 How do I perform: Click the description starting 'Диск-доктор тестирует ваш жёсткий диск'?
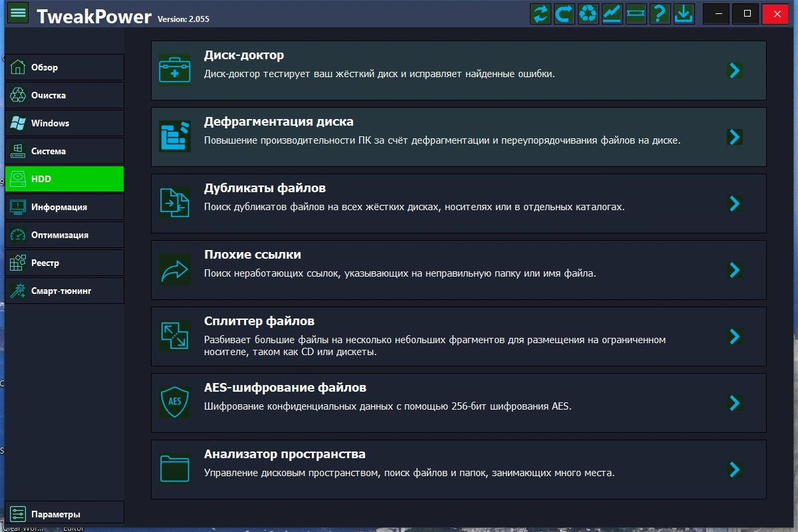tap(379, 74)
